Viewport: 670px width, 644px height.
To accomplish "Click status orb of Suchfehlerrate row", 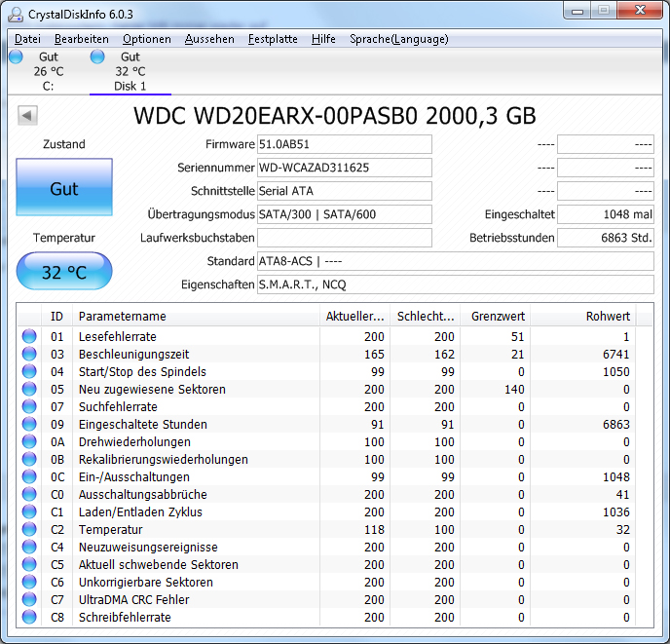I will (29, 406).
